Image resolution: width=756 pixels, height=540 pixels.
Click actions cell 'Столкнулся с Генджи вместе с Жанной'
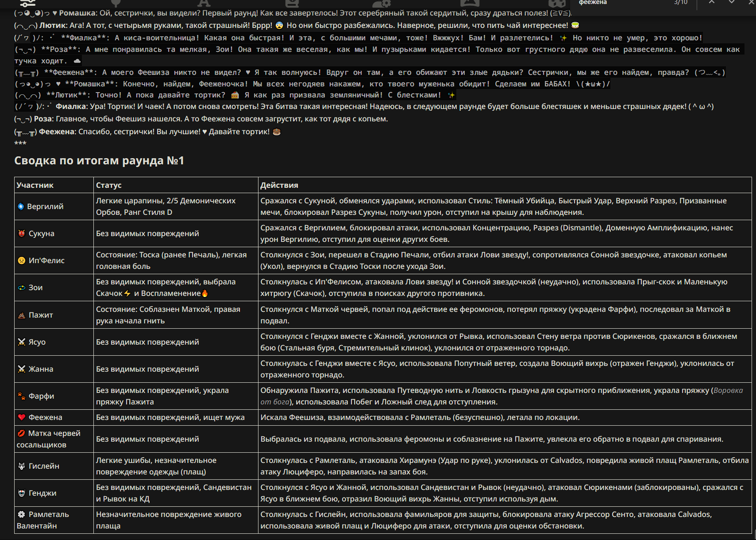[505, 342]
